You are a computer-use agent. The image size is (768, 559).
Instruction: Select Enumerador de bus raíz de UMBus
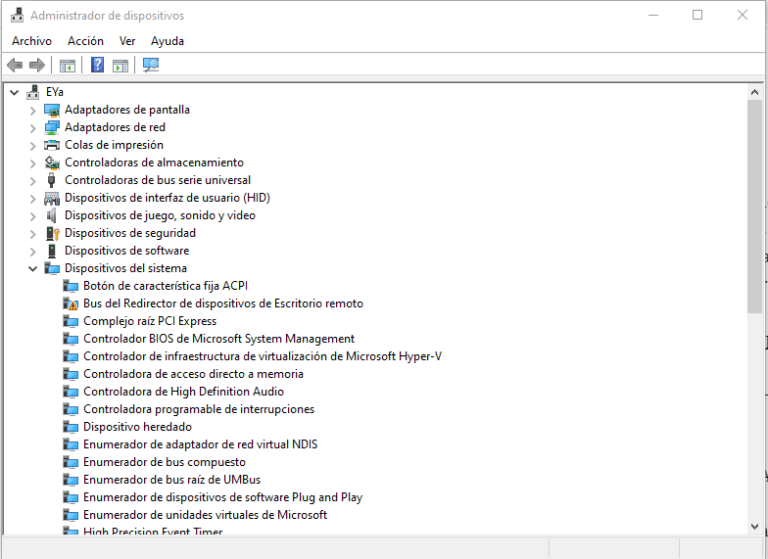click(172, 480)
